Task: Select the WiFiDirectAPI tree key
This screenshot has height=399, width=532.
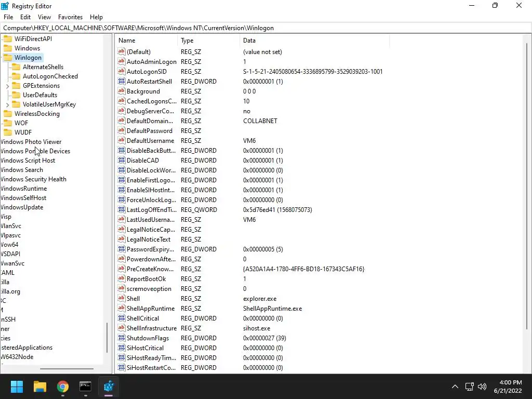Action: pyautogui.click(x=33, y=38)
